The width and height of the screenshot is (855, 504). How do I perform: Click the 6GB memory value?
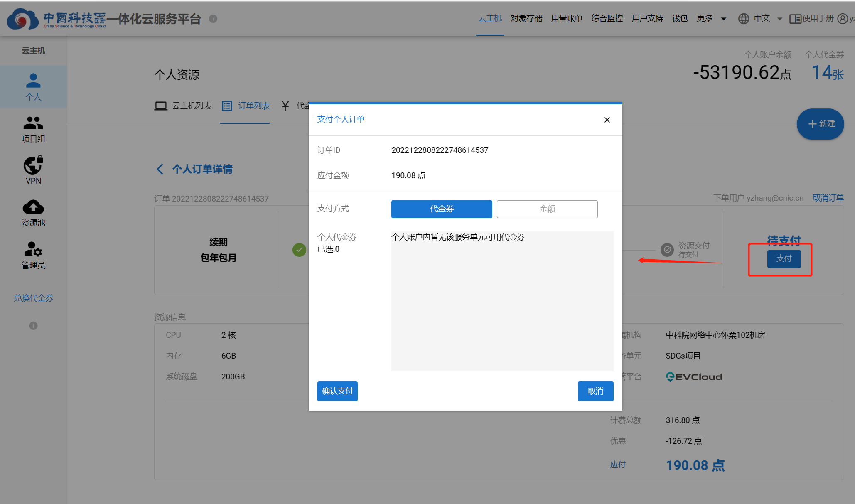coord(228,356)
